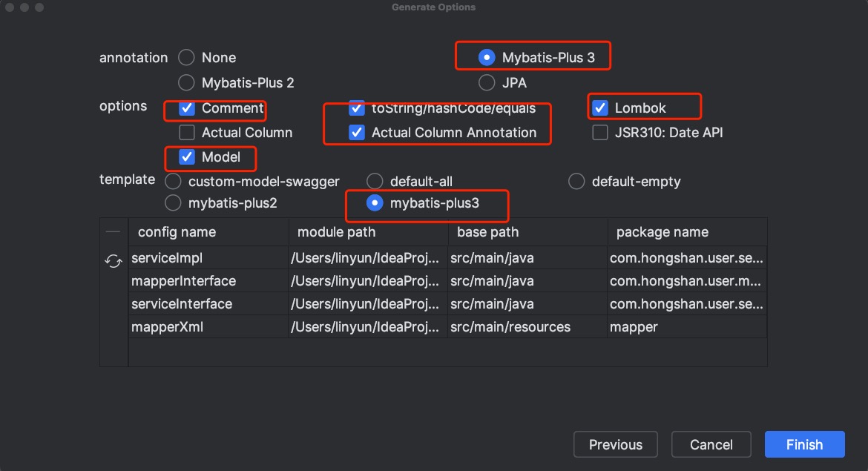Toggle the Comment checkbox

click(x=187, y=108)
